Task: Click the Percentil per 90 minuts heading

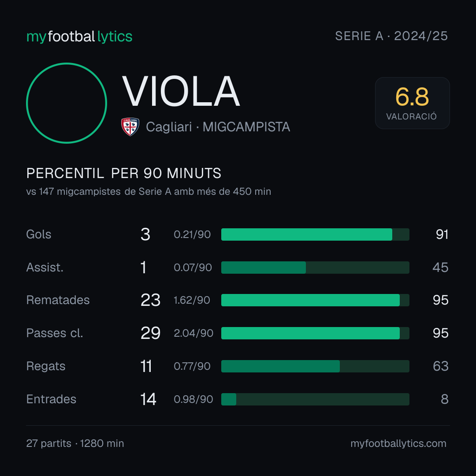Action: click(123, 173)
